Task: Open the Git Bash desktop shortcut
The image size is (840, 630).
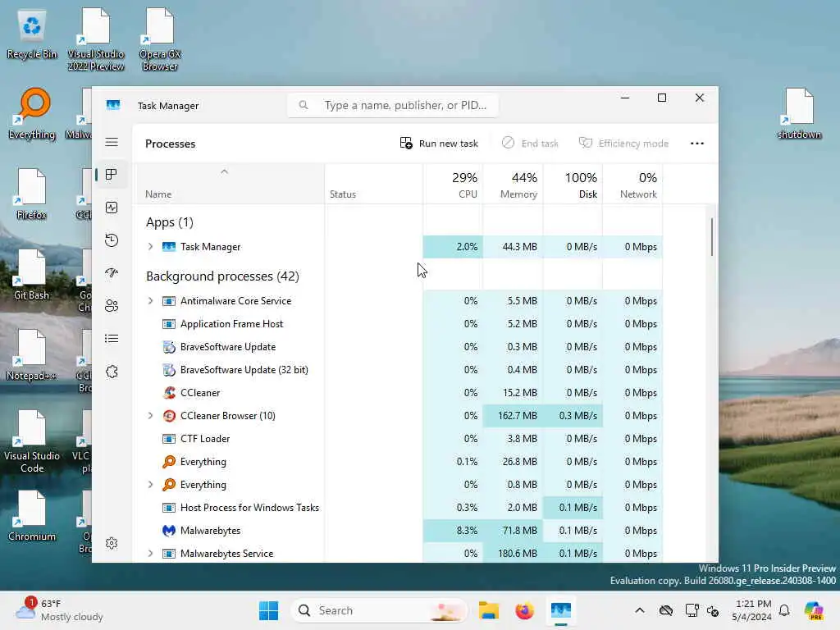Action: click(32, 275)
